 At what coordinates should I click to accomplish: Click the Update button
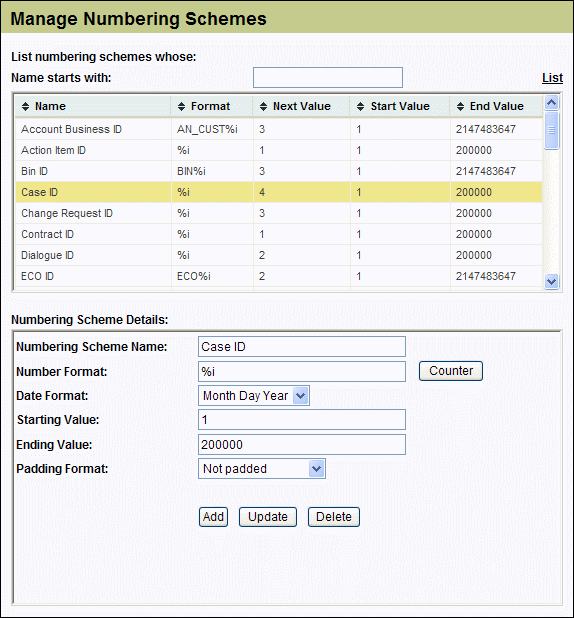tap(268, 517)
